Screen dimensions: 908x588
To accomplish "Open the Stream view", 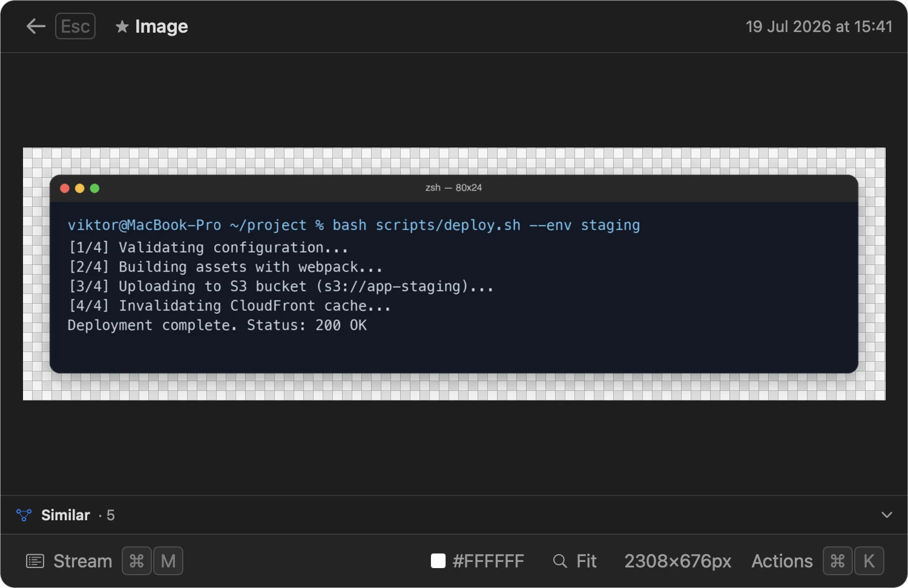I will point(83,561).
